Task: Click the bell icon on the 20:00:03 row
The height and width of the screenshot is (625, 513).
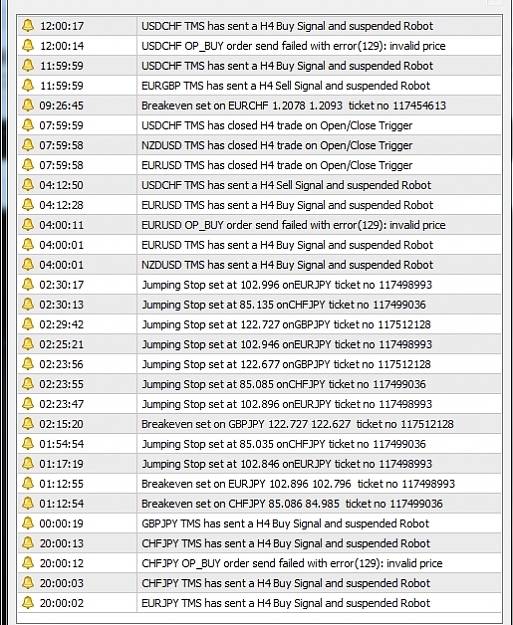Action: pyautogui.click(x=28, y=583)
